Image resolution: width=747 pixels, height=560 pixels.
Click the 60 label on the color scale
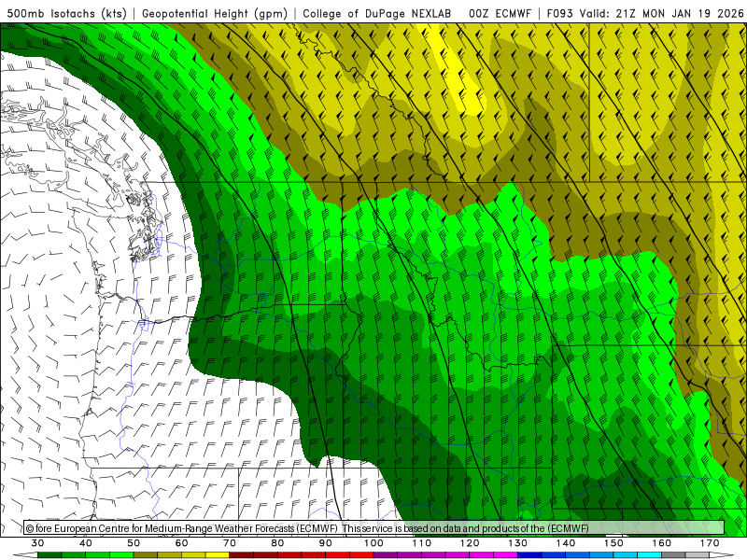[x=181, y=543]
